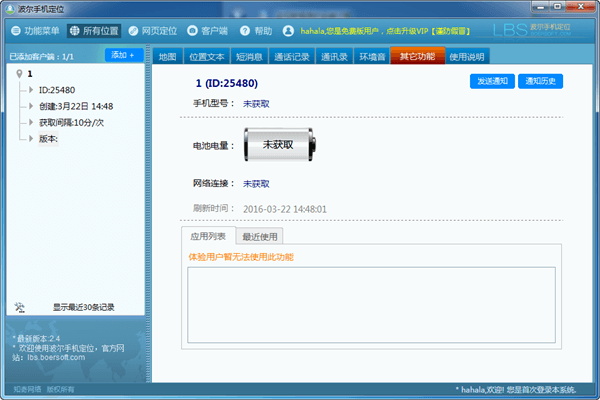
Task: Click the location pin icon for client 1
Action: click(x=19, y=73)
